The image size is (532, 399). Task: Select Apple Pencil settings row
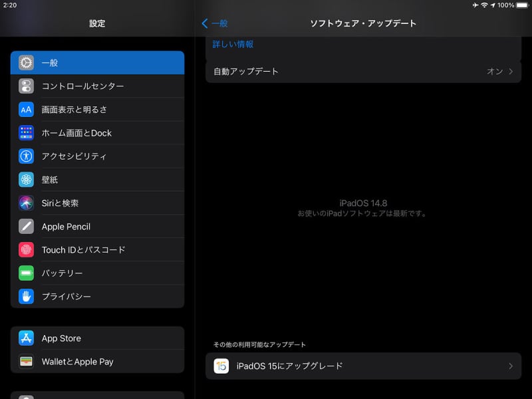97,226
